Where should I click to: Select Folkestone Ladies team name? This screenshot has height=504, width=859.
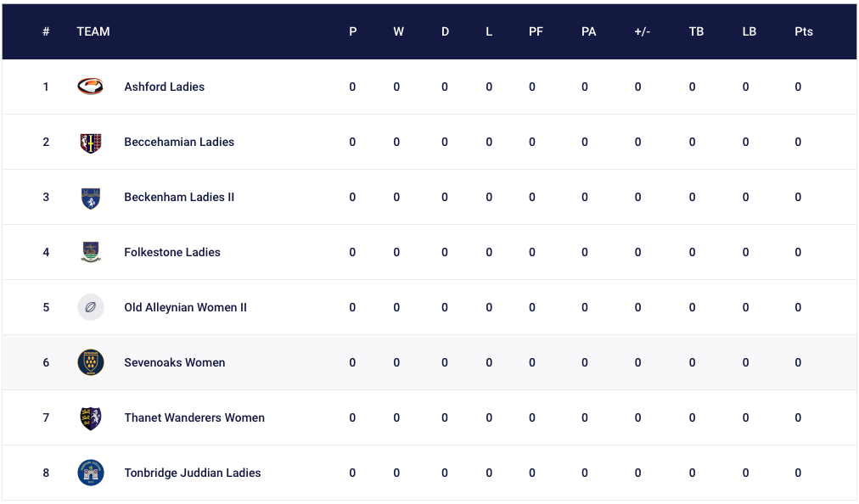[172, 252]
